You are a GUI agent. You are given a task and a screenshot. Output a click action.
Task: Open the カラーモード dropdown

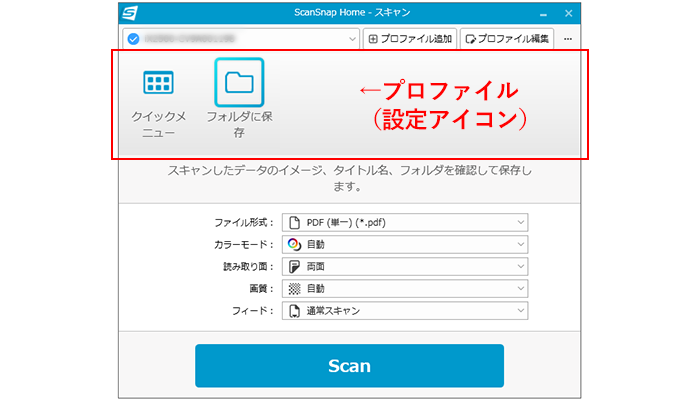[x=405, y=244]
